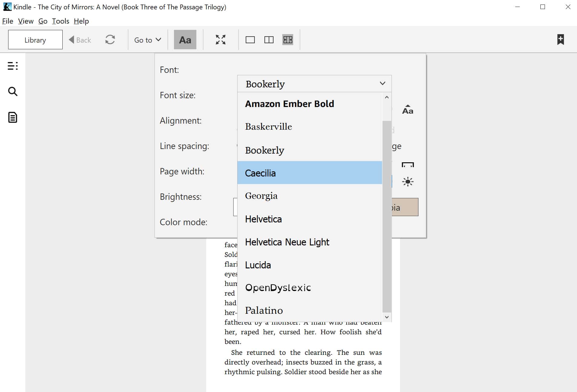Select Lucida font option
This screenshot has height=392, width=577.
click(310, 265)
